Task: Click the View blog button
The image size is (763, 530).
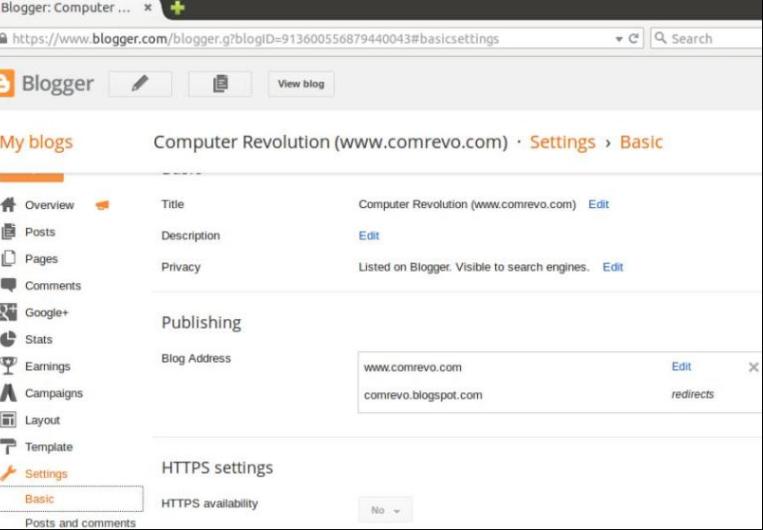Action: pos(301,84)
